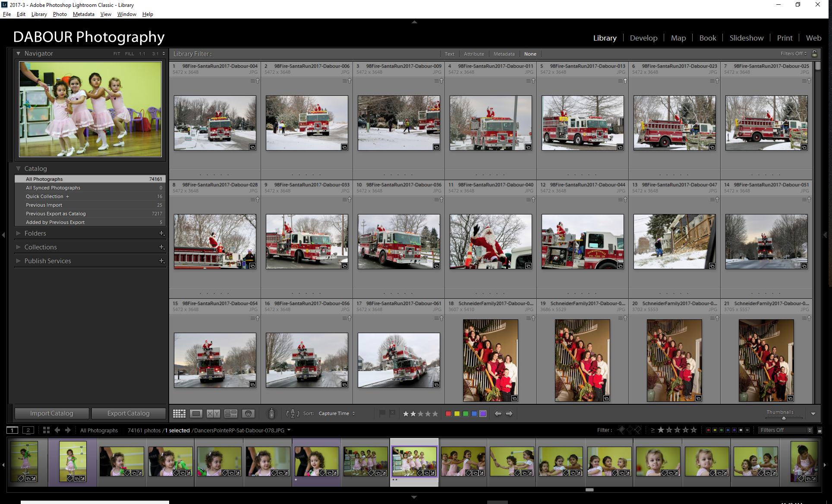
Task: Toggle the filter lock icon
Action: coord(814,54)
